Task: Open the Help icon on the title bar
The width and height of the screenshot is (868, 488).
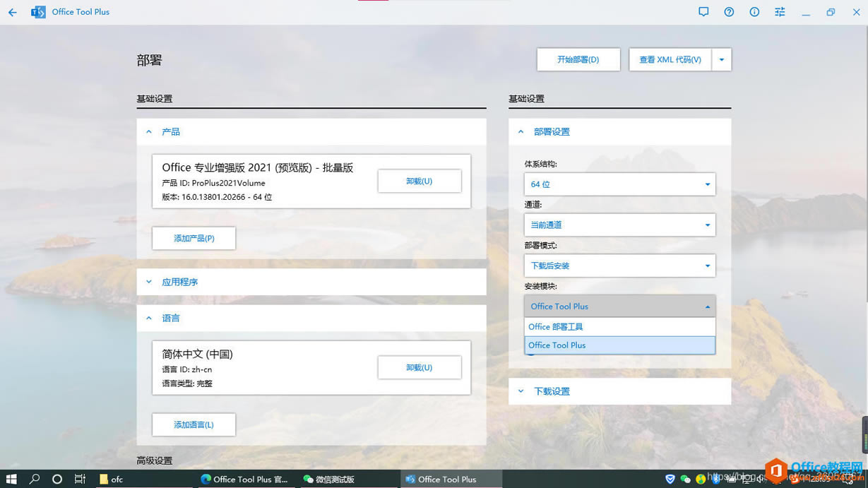Action: [729, 12]
